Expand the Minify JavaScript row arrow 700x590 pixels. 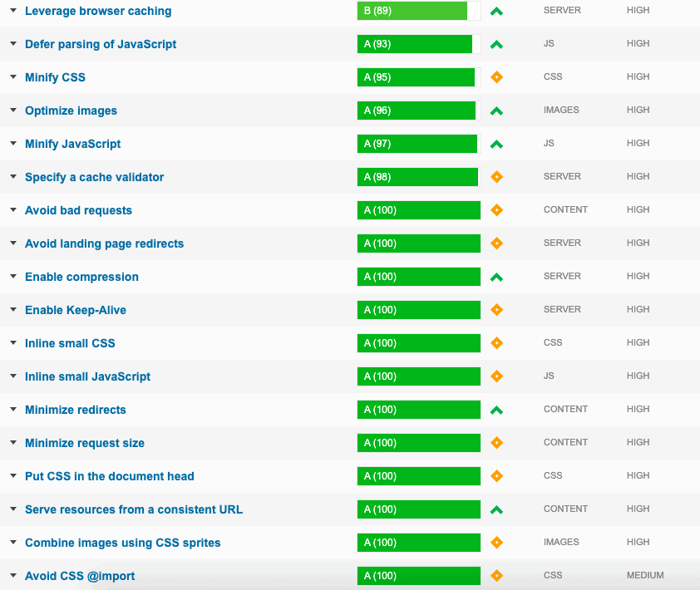tap(13, 143)
